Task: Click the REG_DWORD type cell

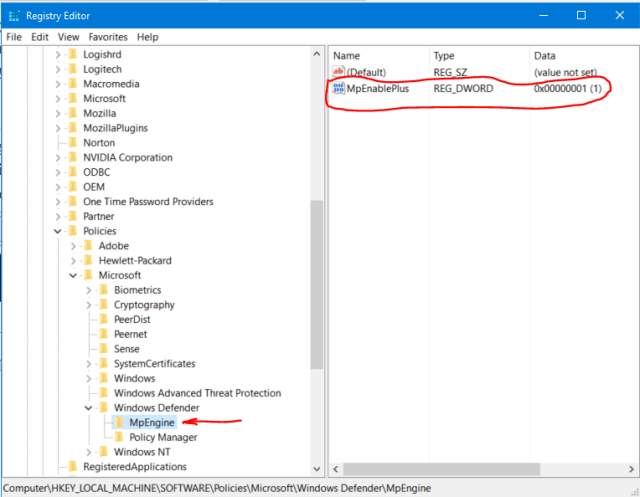Action: point(463,89)
